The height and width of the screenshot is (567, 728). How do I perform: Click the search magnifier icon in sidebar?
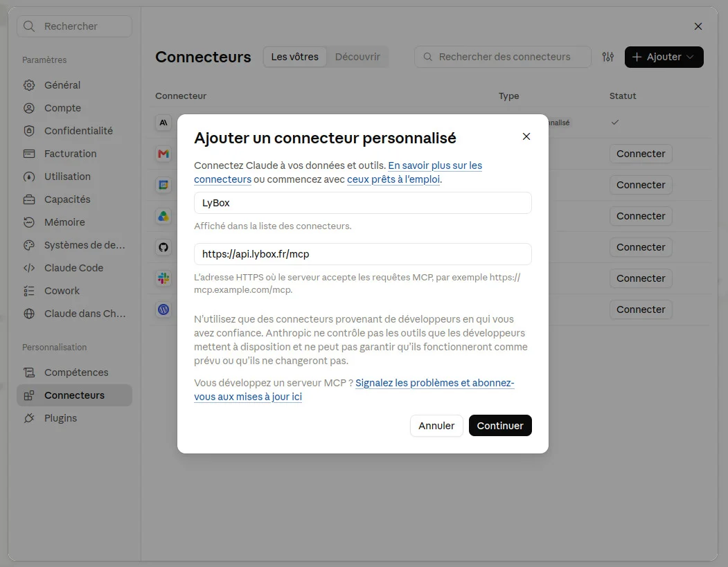coord(29,26)
